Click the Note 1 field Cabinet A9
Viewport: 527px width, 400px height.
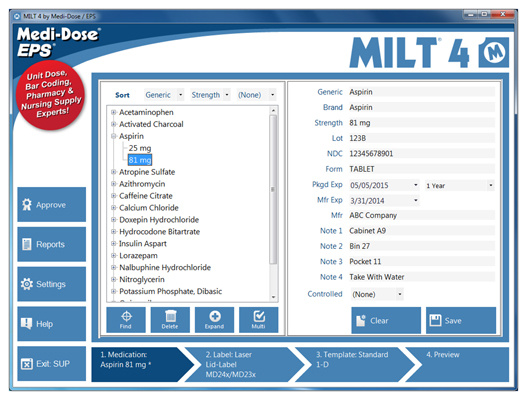tap(421, 231)
